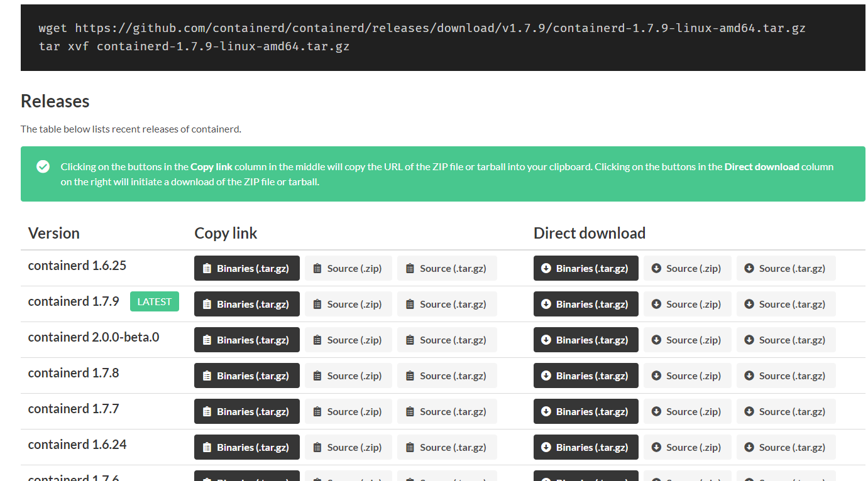This screenshot has width=868, height=481.
Task: Get the containerd 1.7.8 Source (.tar.gz) direct download
Action: [786, 376]
